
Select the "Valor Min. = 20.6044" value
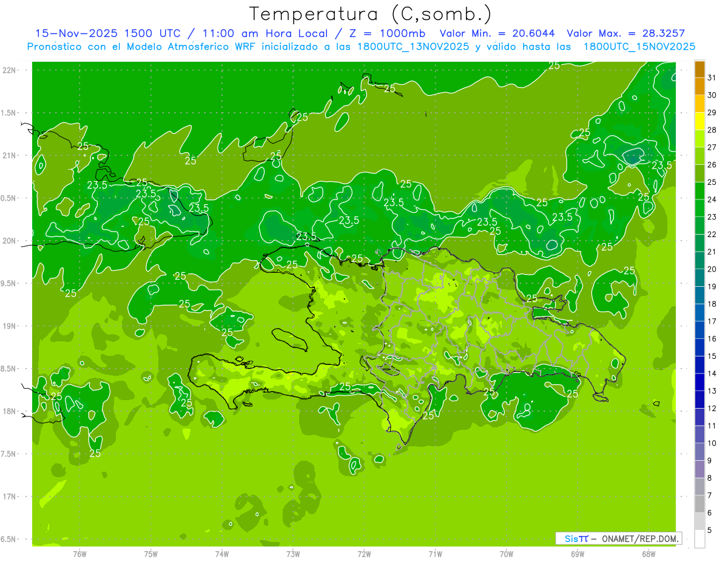click(497, 33)
